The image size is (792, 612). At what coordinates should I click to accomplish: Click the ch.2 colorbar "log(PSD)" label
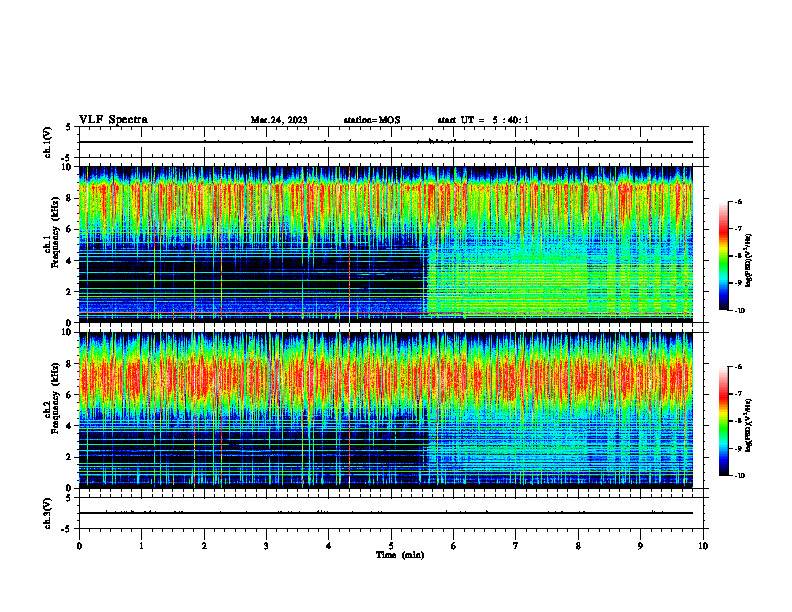pos(749,425)
